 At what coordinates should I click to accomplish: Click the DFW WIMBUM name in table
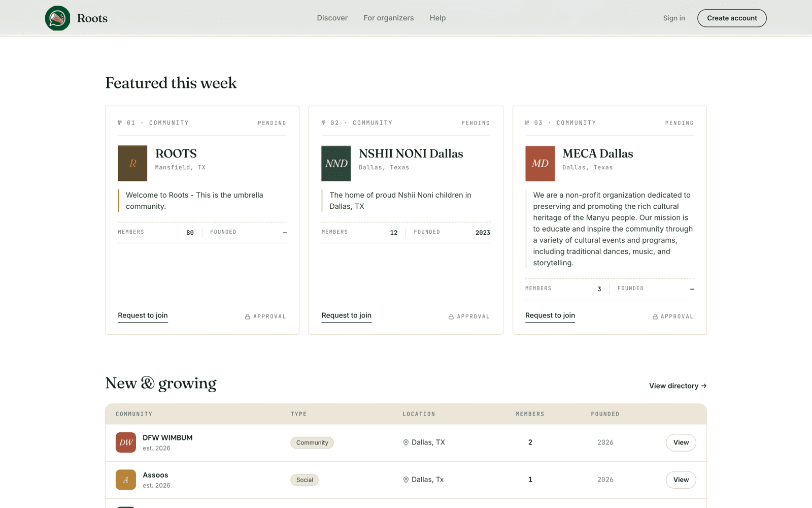(167, 438)
